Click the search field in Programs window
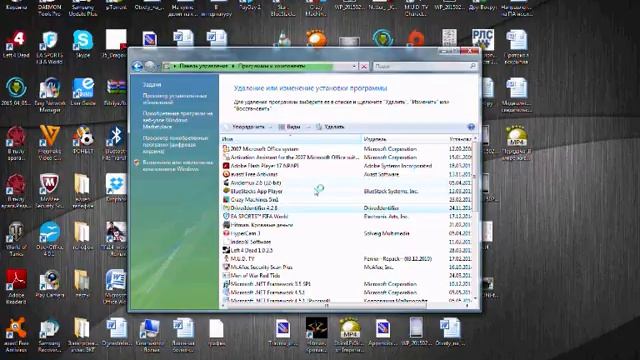The width and height of the screenshot is (640, 360). pos(421,66)
